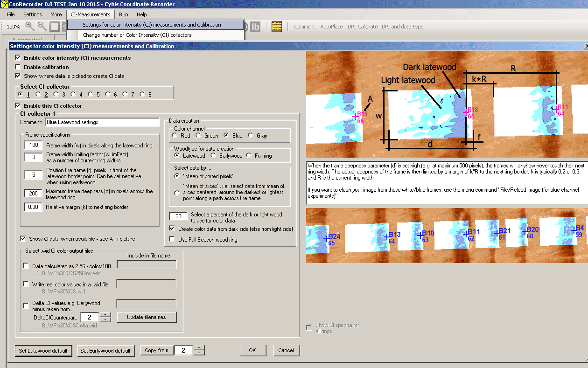Choose the Green color channel
This screenshot has width=588, height=368.
click(198, 136)
